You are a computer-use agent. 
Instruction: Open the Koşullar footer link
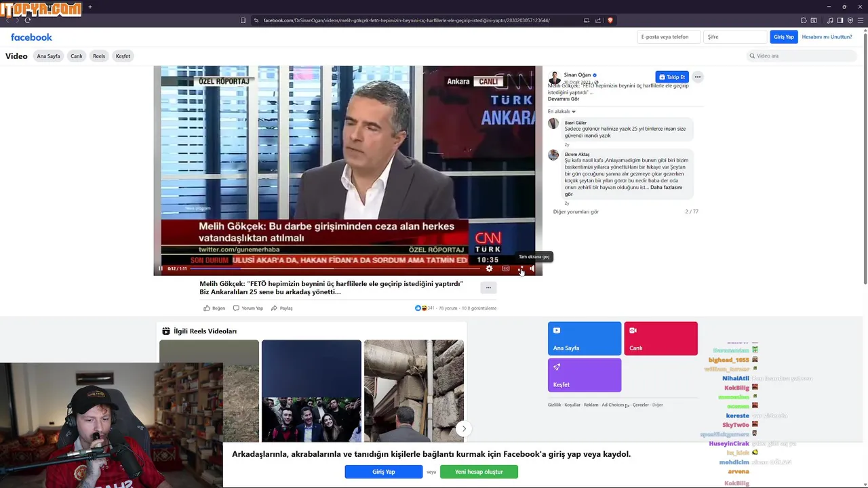click(572, 405)
